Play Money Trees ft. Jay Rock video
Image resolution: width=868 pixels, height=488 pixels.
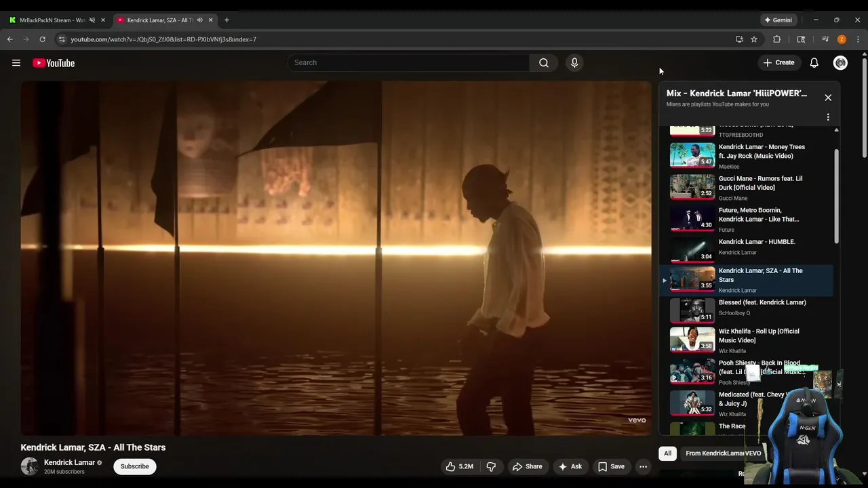click(746, 155)
